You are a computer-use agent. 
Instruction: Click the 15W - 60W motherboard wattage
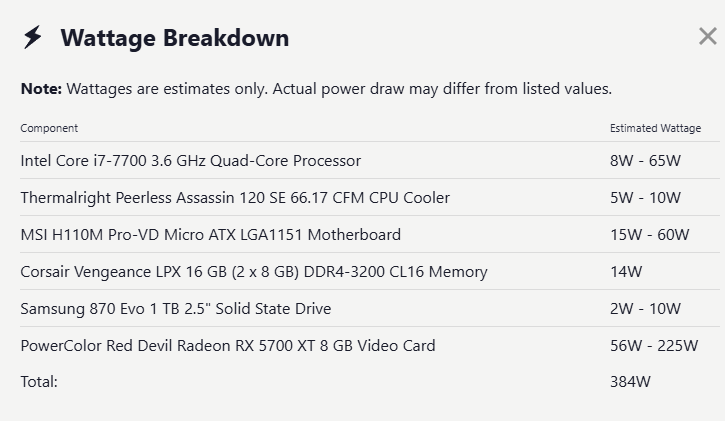(x=649, y=234)
